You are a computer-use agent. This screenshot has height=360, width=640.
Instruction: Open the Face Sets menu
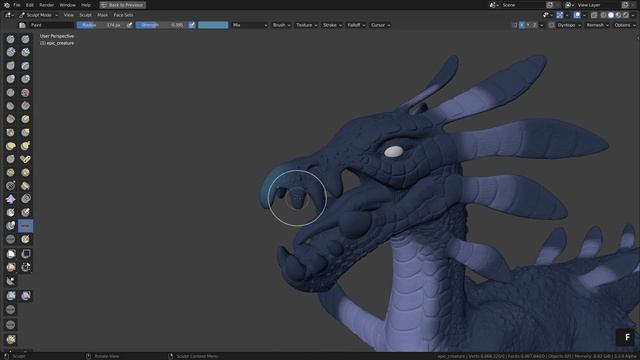tap(123, 15)
